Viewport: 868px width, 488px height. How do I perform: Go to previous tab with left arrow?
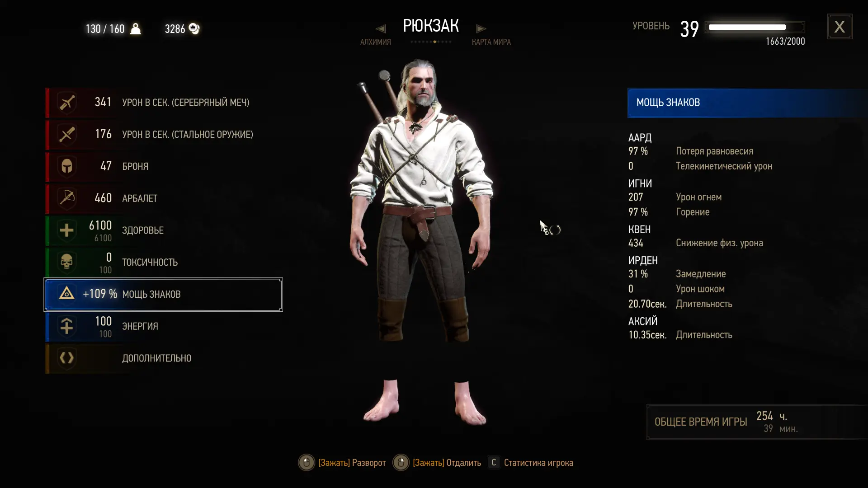(x=381, y=28)
